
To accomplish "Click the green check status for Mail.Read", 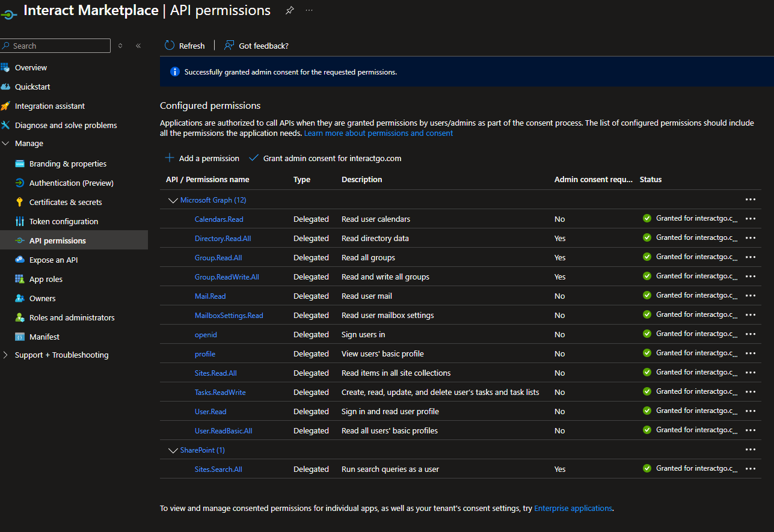I will point(647,295).
